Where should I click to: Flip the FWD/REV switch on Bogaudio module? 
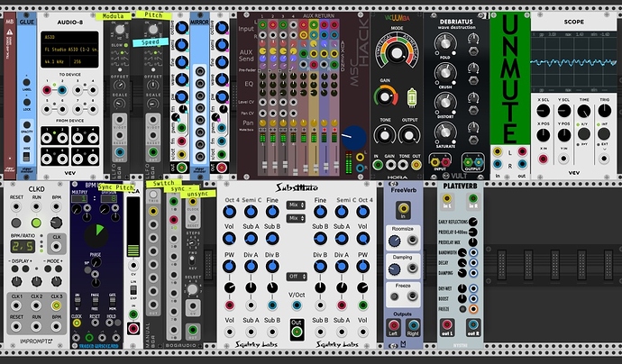192,260
